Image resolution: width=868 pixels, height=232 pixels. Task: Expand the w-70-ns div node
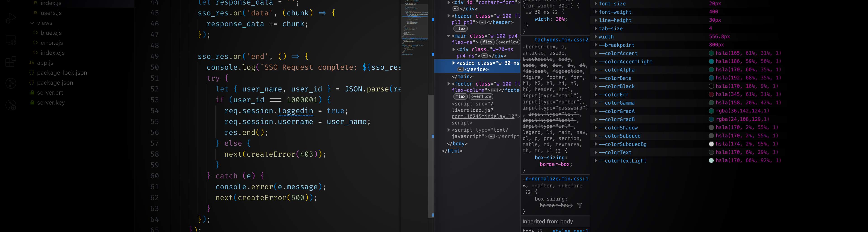453,50
